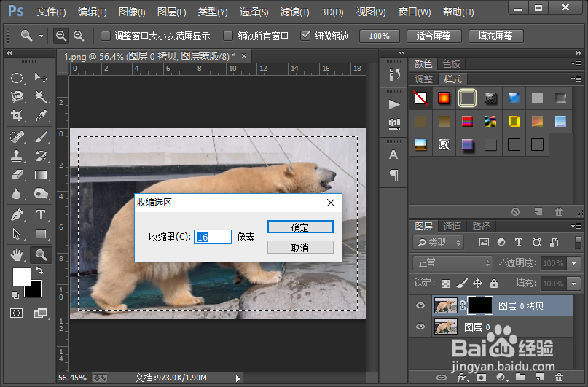Click the 适合屏幕 button
The width and height of the screenshot is (588, 387).
click(x=434, y=36)
